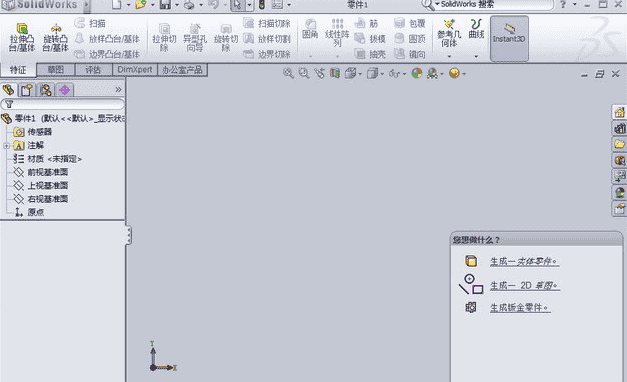Select 右视基准面 right plane

click(41, 199)
